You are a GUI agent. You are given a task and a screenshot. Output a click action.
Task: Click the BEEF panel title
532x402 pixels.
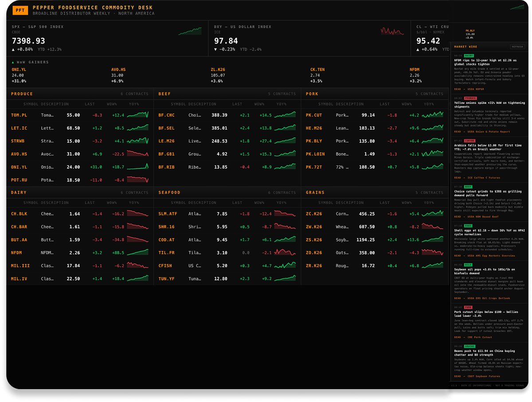pyautogui.click(x=164, y=94)
